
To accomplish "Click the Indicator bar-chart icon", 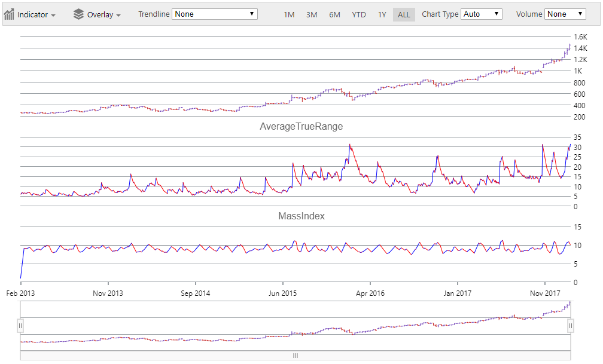I will click(9, 14).
